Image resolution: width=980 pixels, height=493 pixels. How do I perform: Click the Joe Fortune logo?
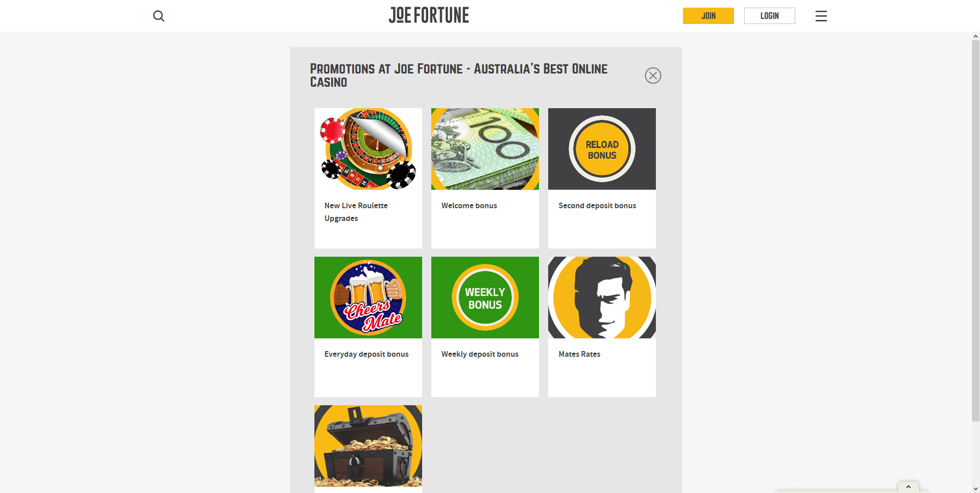click(429, 15)
